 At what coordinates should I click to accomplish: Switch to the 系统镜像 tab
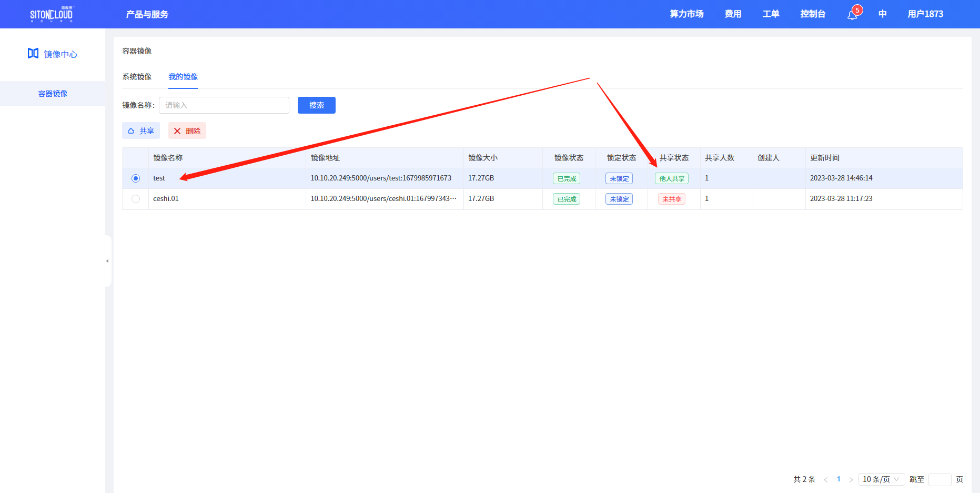pyautogui.click(x=137, y=77)
